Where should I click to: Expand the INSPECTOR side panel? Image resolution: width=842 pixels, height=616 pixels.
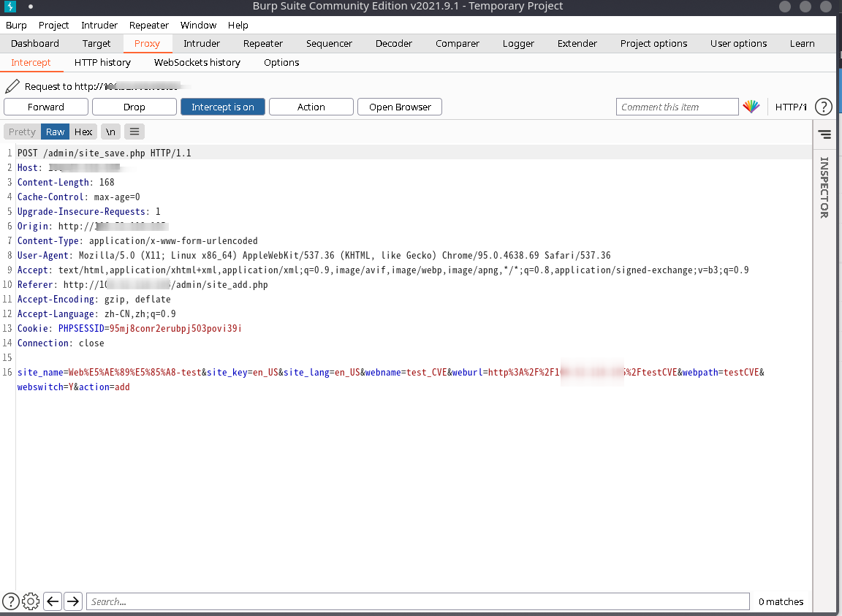[824, 187]
